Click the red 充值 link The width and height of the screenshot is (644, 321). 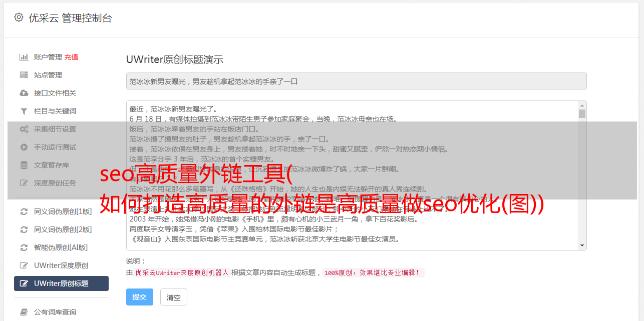pos(71,57)
